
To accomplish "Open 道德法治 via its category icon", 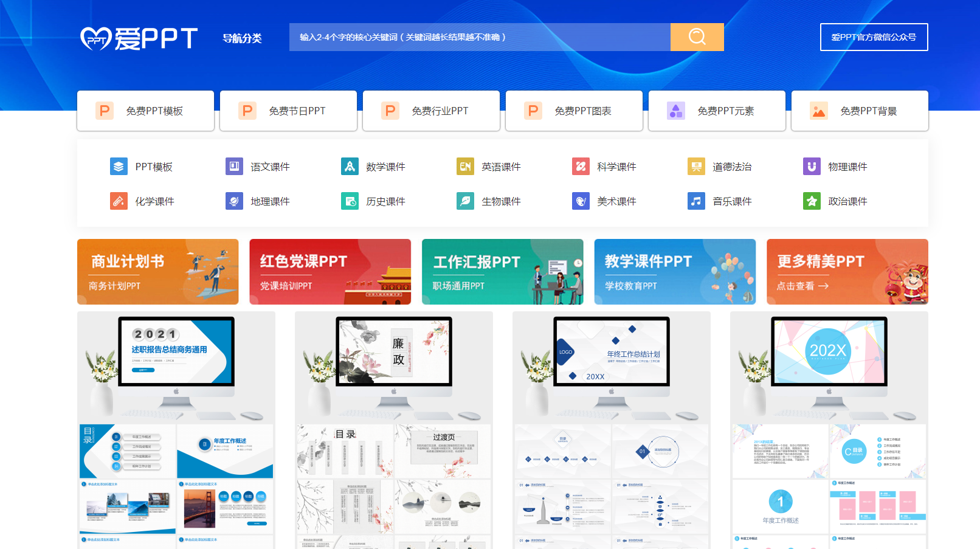I will pyautogui.click(x=695, y=166).
